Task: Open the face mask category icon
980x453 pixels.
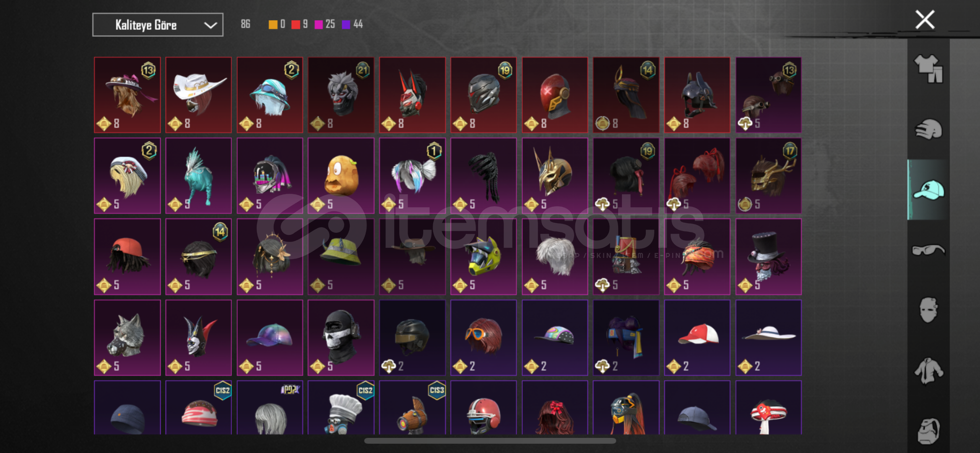Action: [x=928, y=310]
